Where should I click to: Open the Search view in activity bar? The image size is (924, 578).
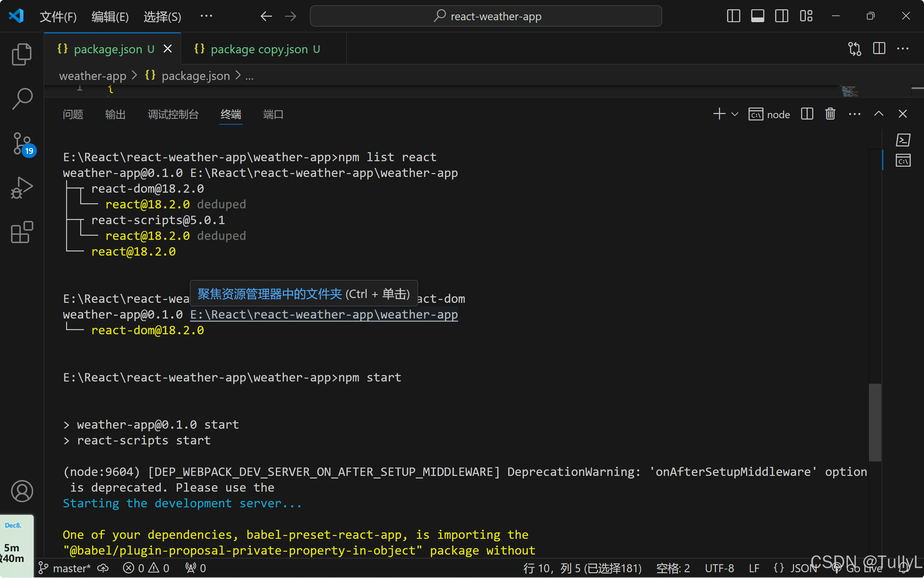(22, 99)
